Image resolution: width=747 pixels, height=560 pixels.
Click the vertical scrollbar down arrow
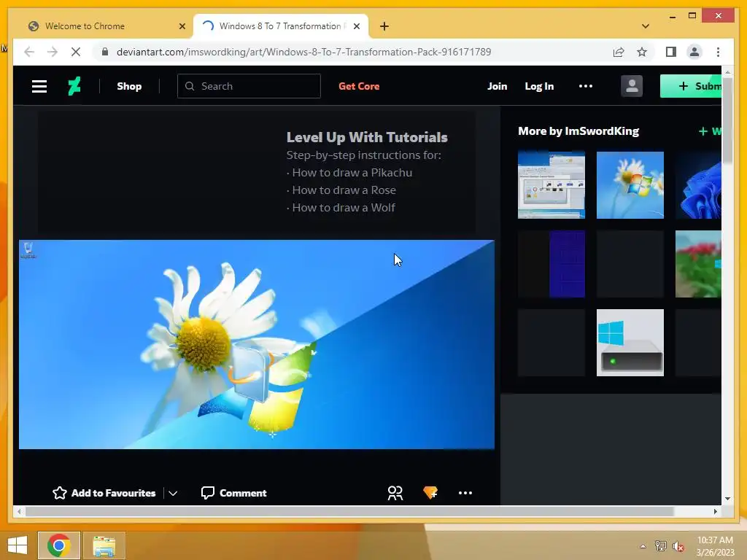coord(727,499)
